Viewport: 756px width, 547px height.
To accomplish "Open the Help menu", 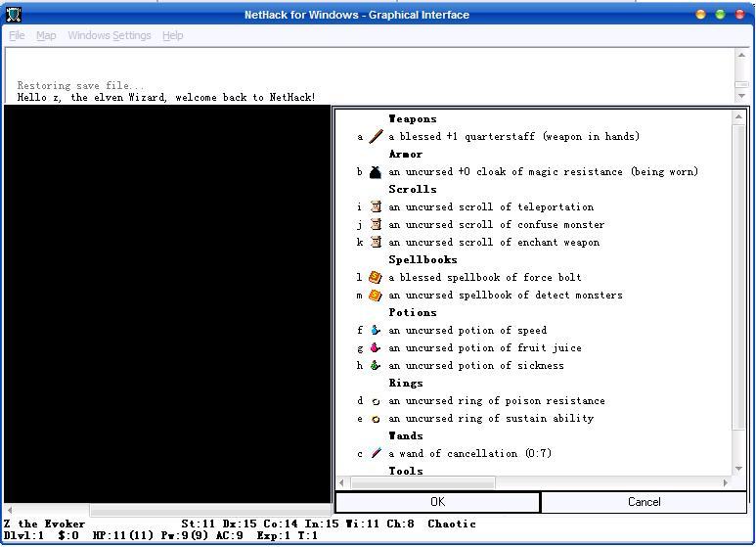I will point(172,35).
